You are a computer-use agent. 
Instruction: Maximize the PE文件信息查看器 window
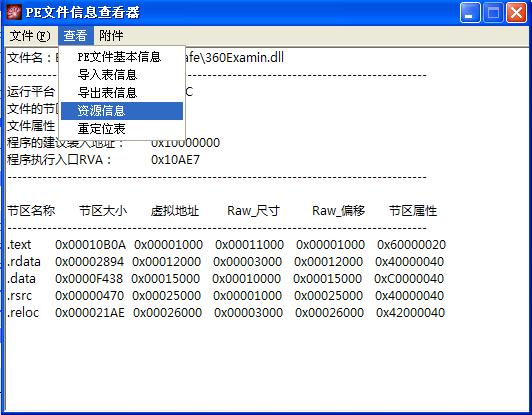493,13
